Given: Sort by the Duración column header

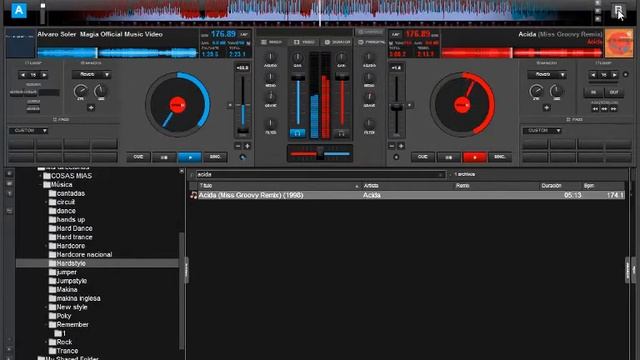Looking at the screenshot, I should tap(551, 186).
